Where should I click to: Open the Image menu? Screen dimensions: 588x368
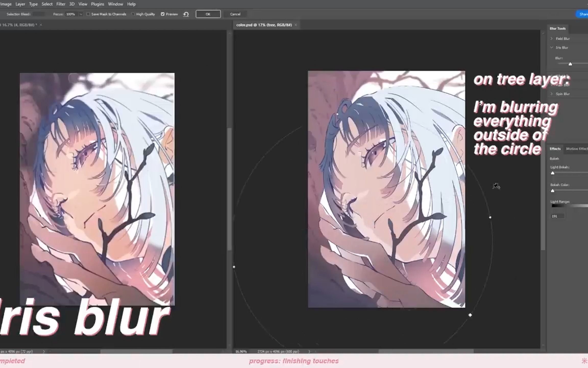click(x=6, y=4)
